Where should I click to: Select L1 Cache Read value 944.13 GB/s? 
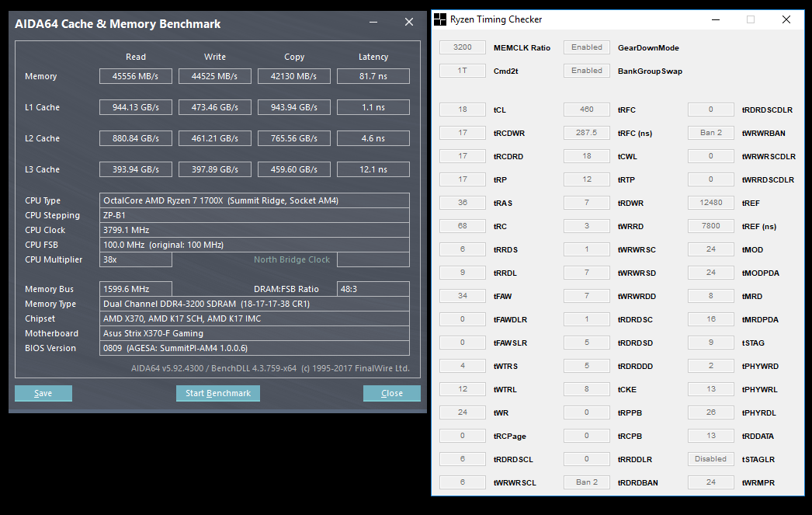tap(136, 107)
